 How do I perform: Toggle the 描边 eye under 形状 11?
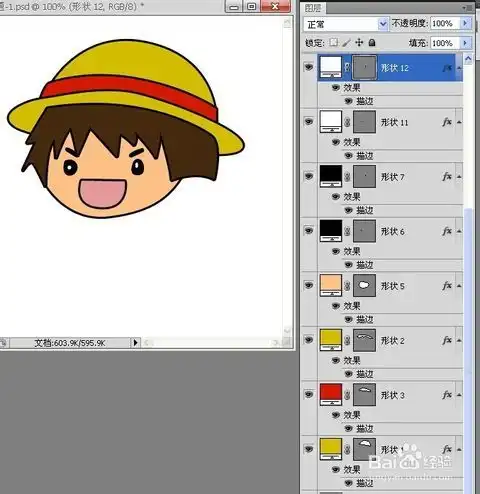pyautogui.click(x=348, y=156)
